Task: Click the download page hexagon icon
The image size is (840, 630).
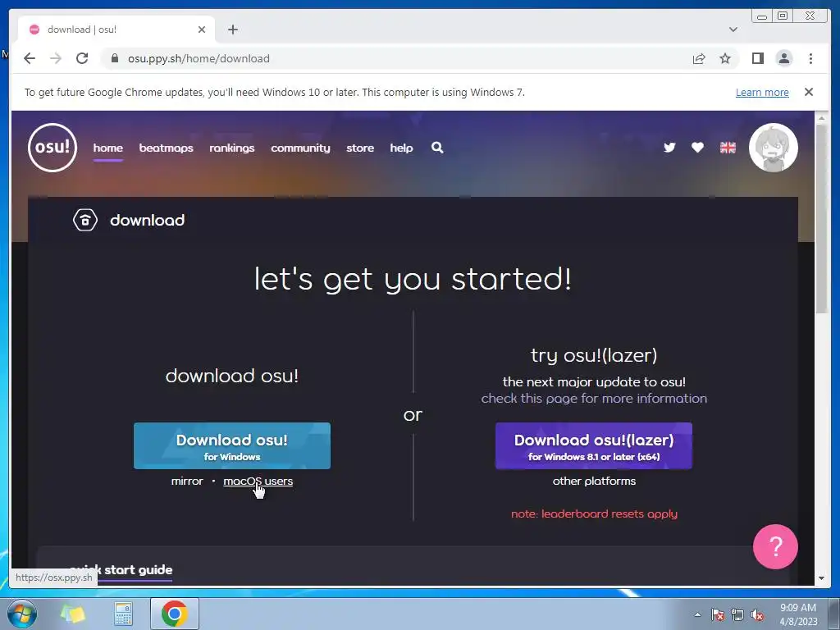Action: click(85, 220)
